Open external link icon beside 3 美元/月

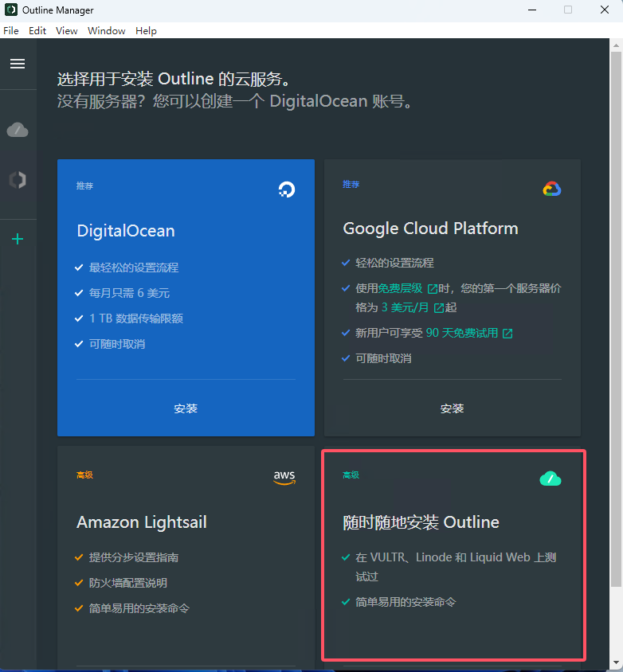click(439, 307)
